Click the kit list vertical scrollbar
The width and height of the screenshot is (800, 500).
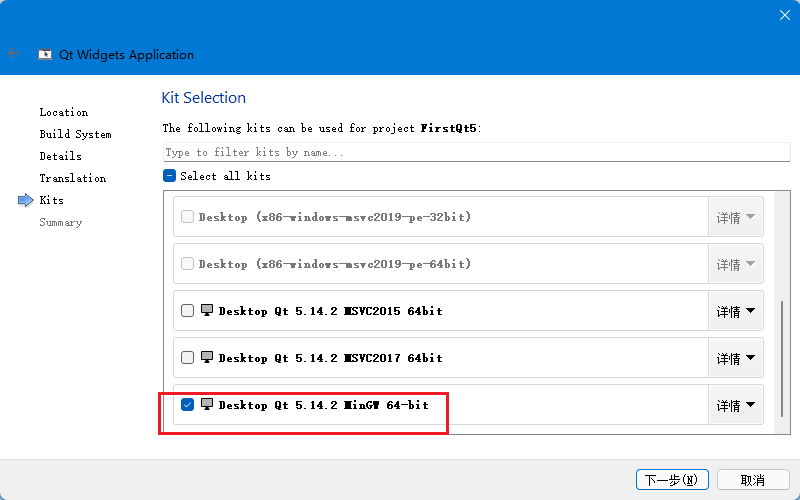point(782,359)
